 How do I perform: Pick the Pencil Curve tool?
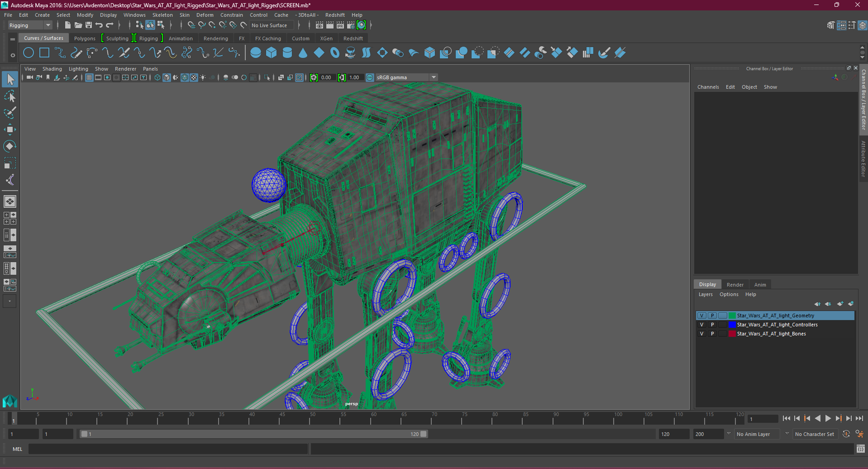(x=76, y=53)
